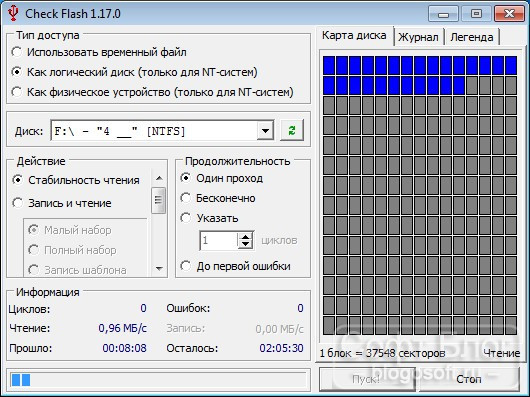Select disabled 'Малый набор' option

(x=70, y=230)
